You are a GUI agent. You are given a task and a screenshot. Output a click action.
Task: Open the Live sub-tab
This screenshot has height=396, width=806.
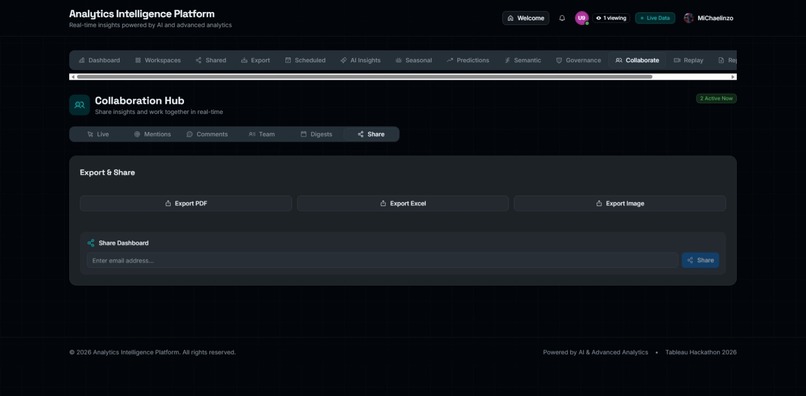98,134
